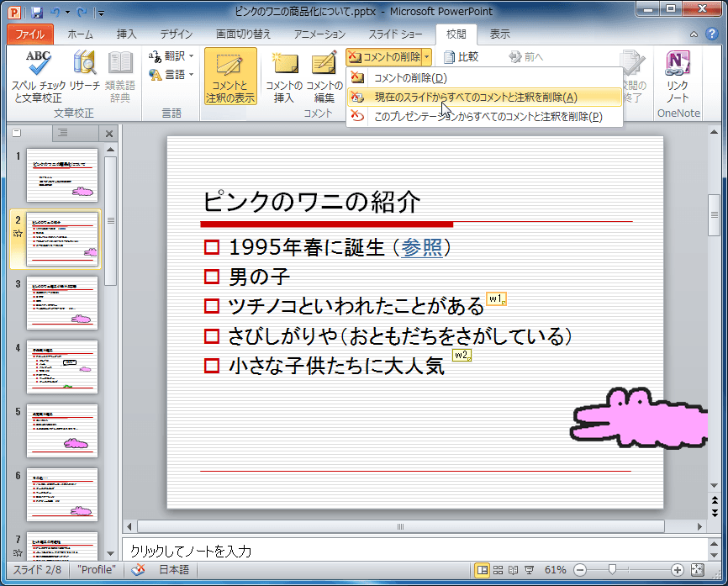Image resolution: width=728 pixels, height=586 pixels.
Task: Open the File (ファイル) tab
Action: pyautogui.click(x=30, y=34)
